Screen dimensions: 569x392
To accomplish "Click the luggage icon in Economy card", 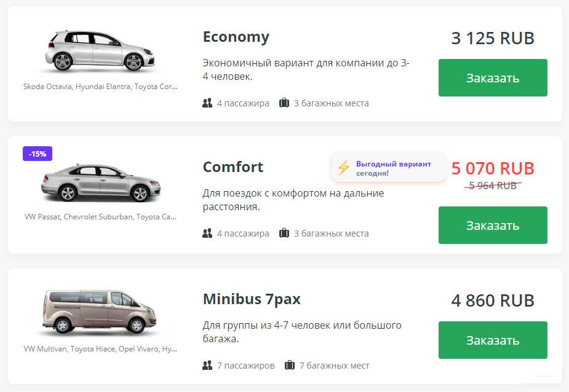I will tap(284, 103).
